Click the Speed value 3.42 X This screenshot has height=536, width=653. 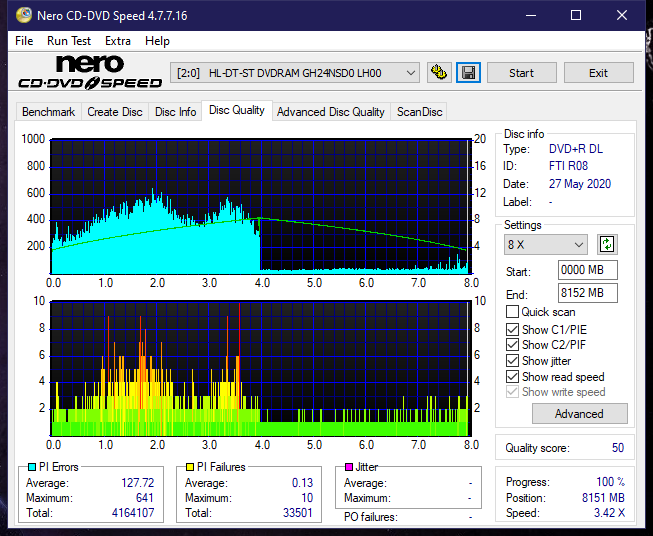(609, 513)
